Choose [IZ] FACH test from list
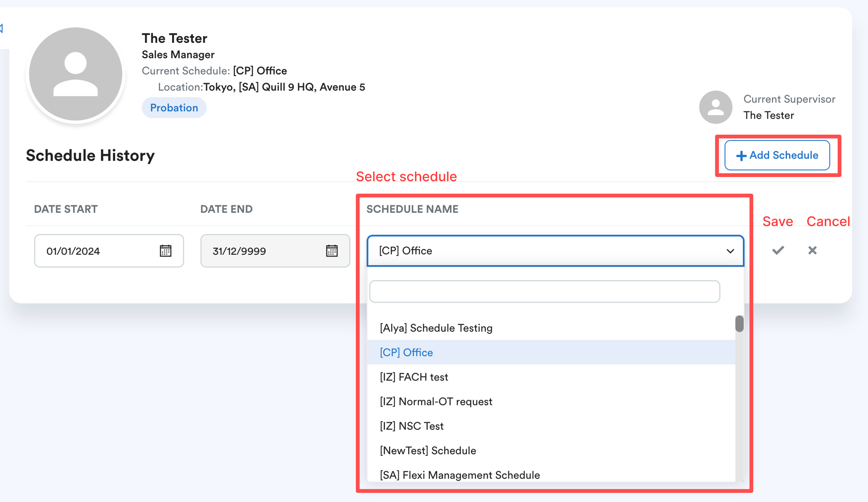 point(414,377)
